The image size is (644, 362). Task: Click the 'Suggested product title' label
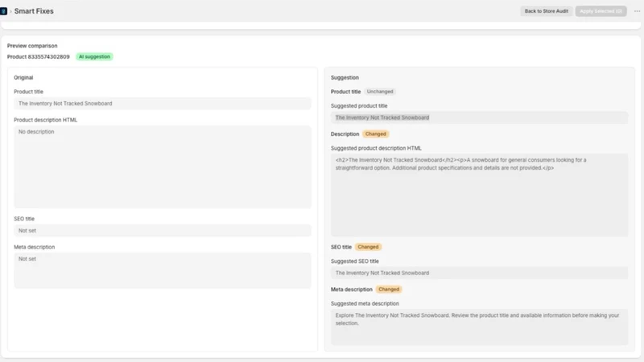(359, 106)
